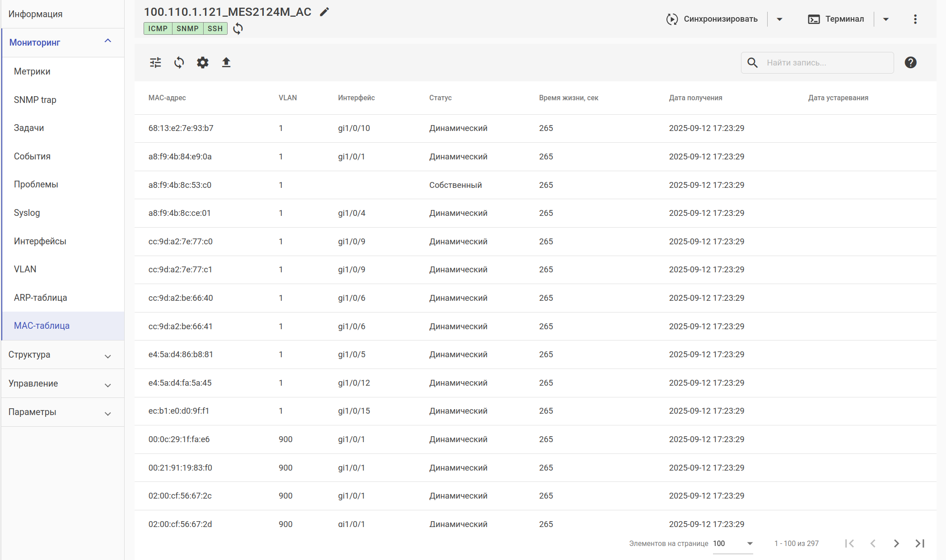Click the Терминал button
946x560 pixels.
(836, 19)
